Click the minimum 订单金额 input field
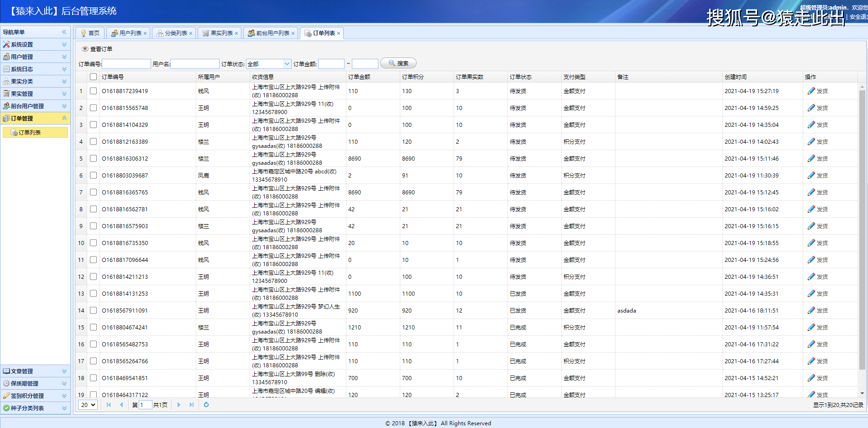Viewport: 868px width, 428px height. [x=331, y=64]
